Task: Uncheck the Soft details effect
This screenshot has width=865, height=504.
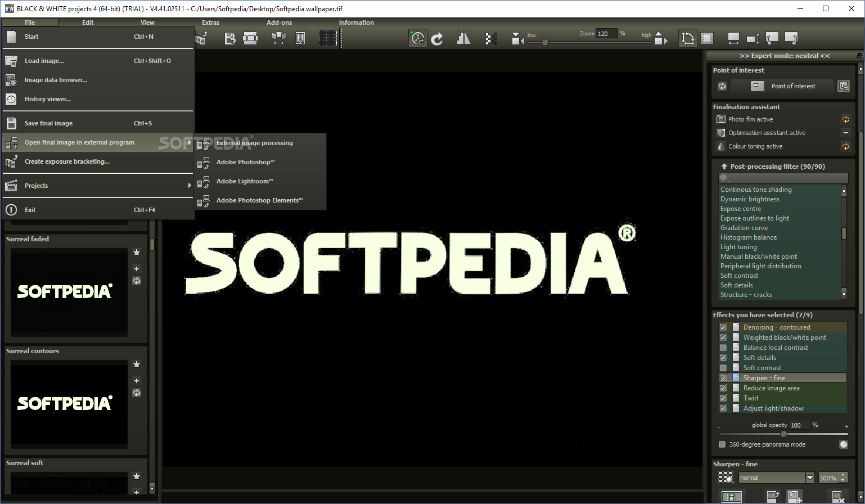Action: click(x=723, y=358)
